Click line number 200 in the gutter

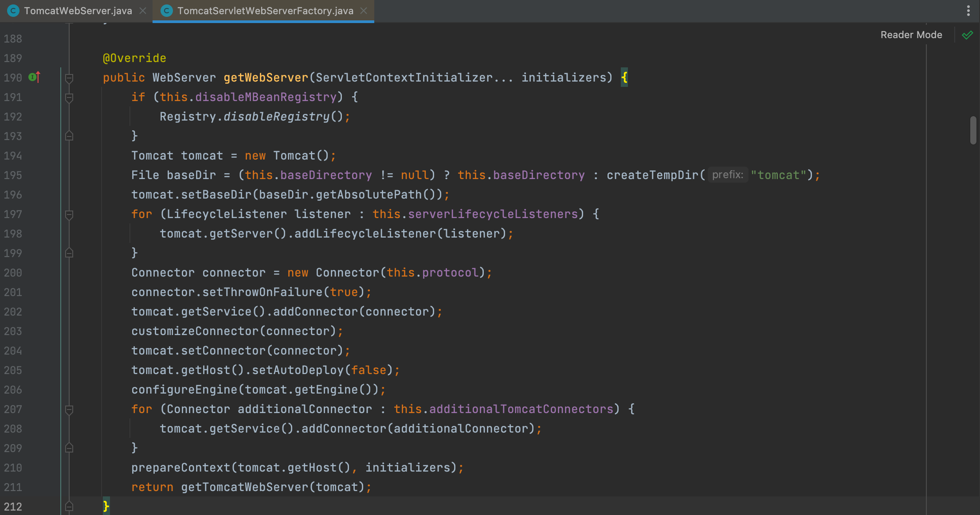[13, 273]
